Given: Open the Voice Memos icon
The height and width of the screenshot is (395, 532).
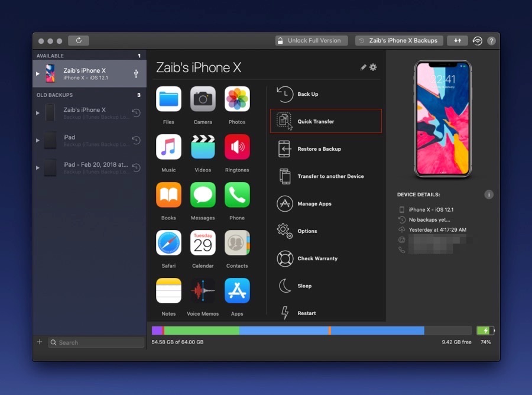Looking at the screenshot, I should click(x=203, y=291).
